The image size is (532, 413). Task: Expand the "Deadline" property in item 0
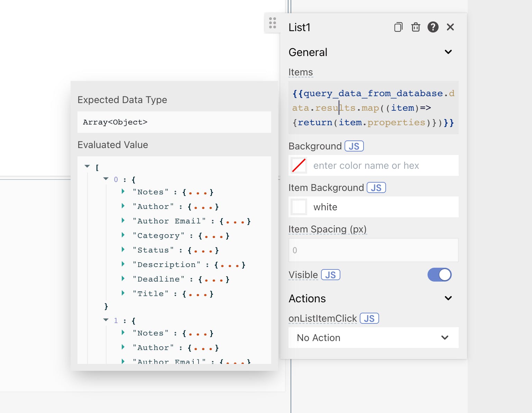click(123, 279)
